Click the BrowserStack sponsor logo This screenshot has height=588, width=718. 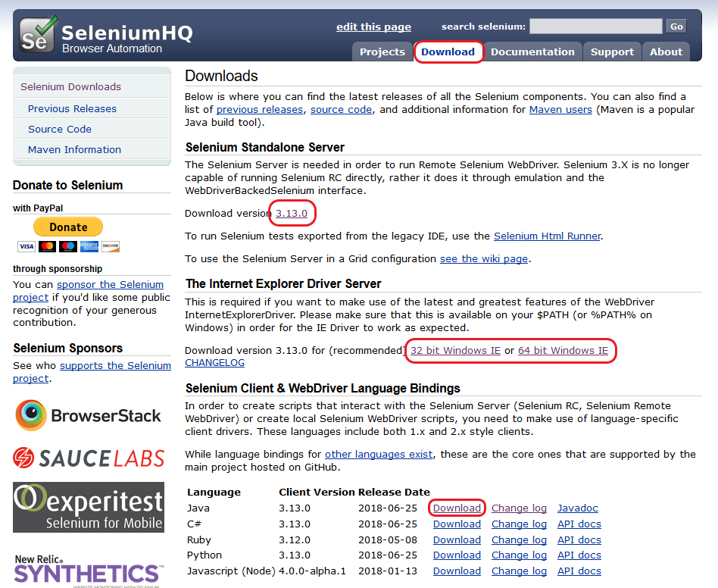point(88,415)
